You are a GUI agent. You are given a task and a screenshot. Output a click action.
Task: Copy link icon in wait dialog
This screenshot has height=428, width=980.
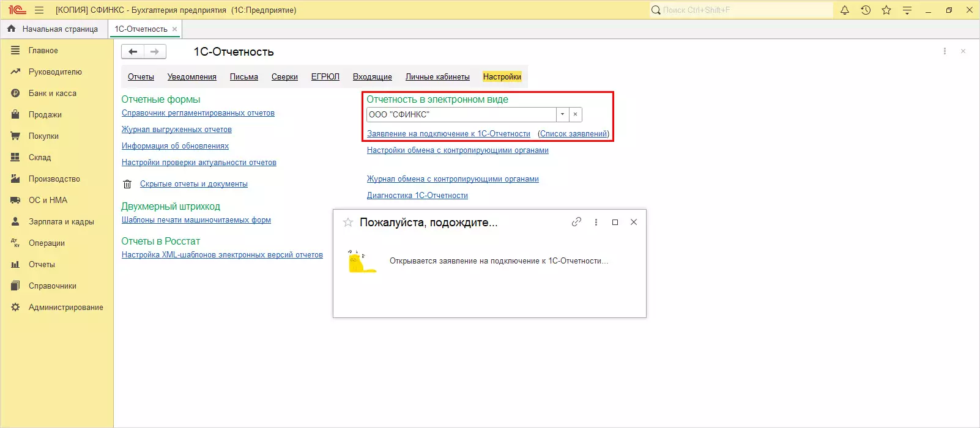[576, 222]
